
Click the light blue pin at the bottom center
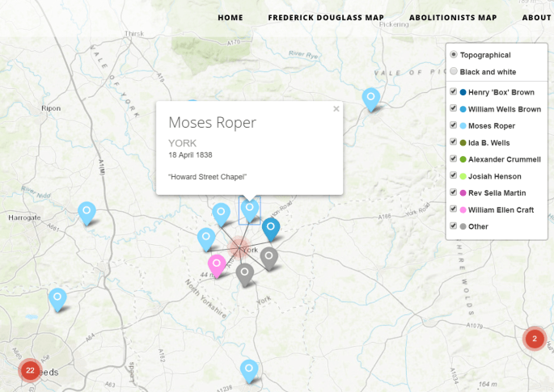coord(249,369)
